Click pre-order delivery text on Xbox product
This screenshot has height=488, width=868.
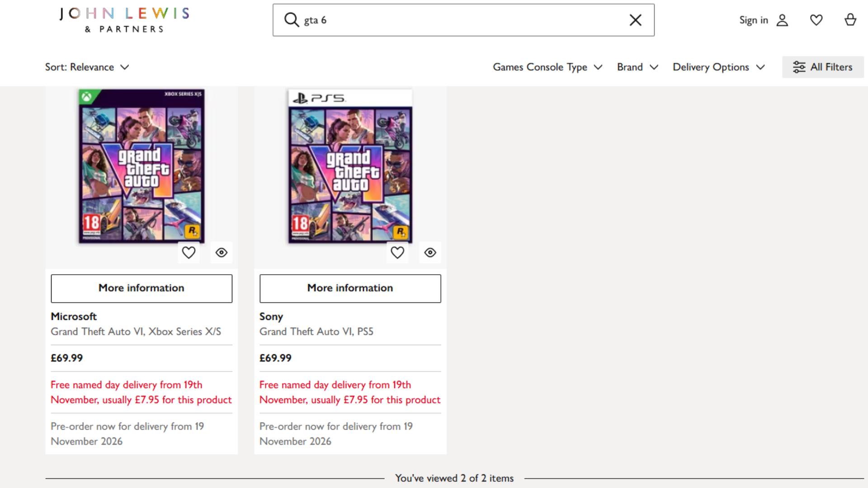(x=127, y=434)
